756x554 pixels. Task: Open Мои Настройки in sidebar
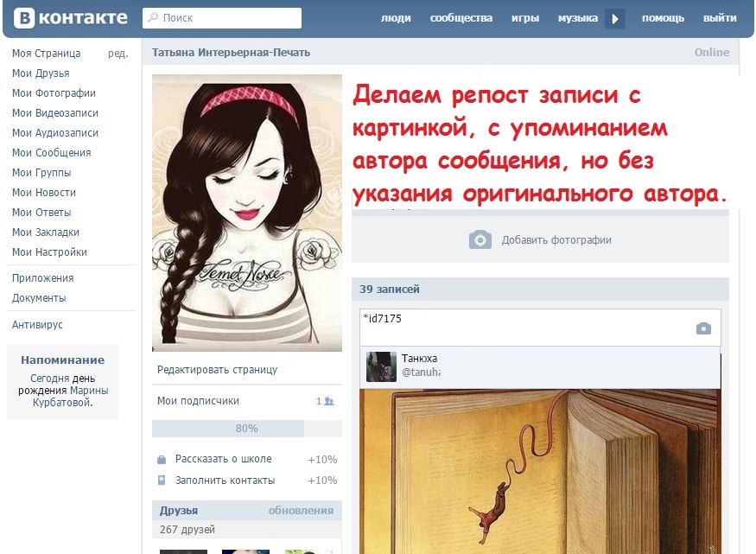(49, 252)
